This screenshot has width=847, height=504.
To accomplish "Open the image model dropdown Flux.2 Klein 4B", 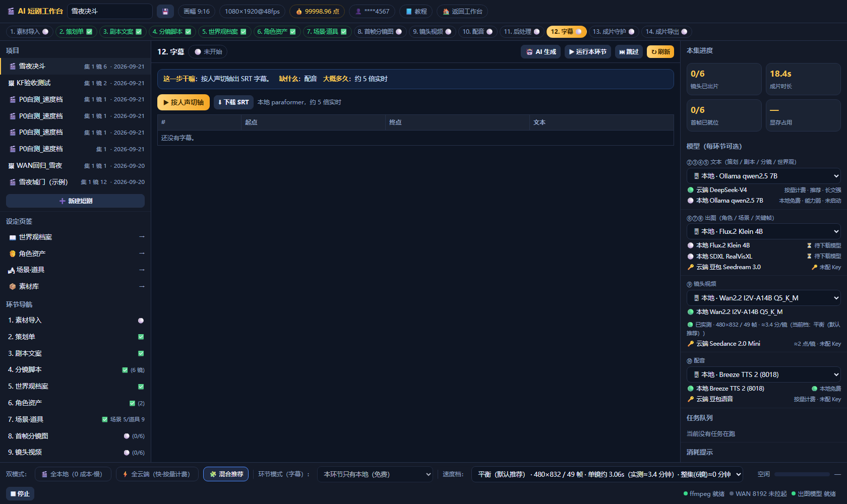I will 763,231.
